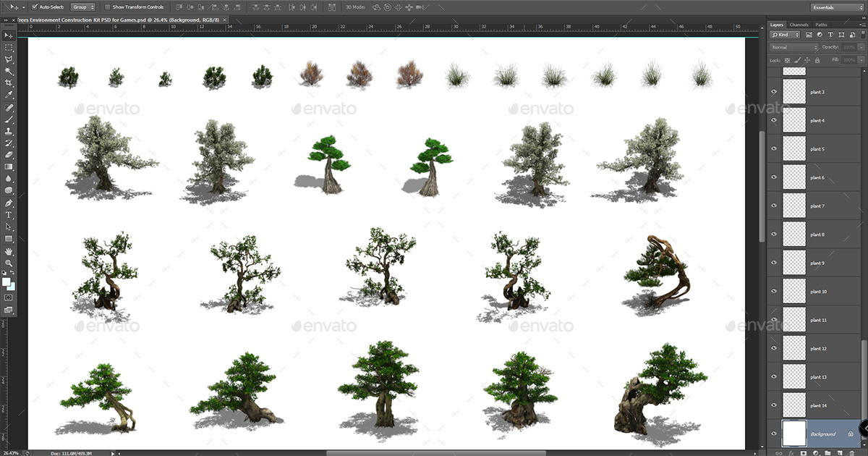Open the Layers panel menu
This screenshot has width=868, height=456.
point(863,25)
